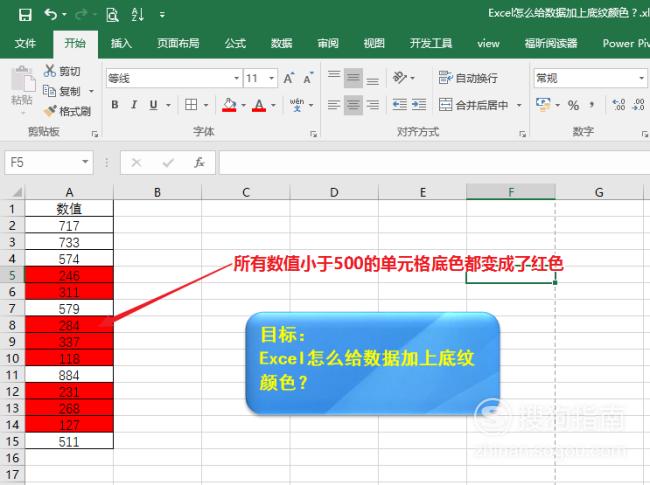Click 复制 (Copy) in clipboard group
The width and height of the screenshot is (650, 485).
[62, 91]
